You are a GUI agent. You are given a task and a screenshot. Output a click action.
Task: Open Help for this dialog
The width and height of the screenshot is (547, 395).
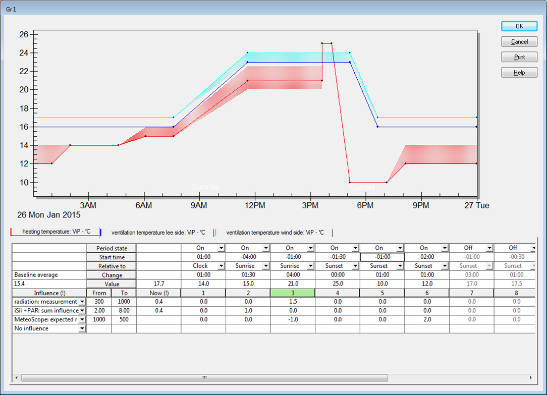tap(519, 73)
